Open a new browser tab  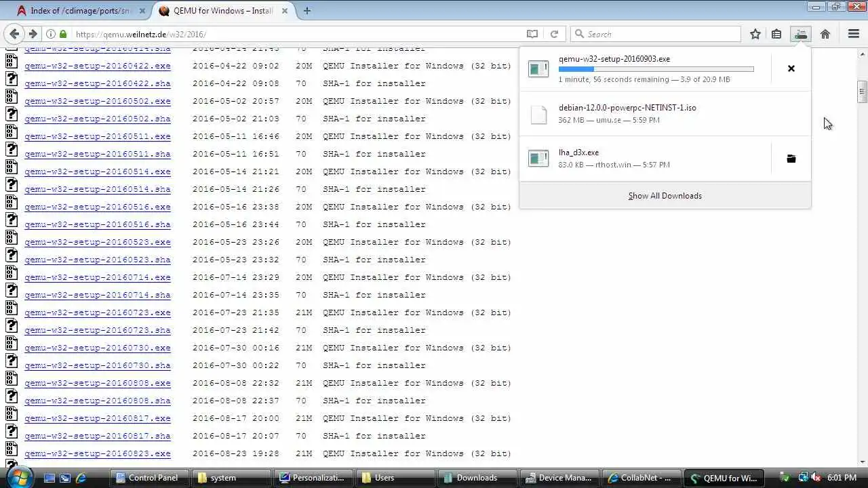pyautogui.click(x=307, y=10)
